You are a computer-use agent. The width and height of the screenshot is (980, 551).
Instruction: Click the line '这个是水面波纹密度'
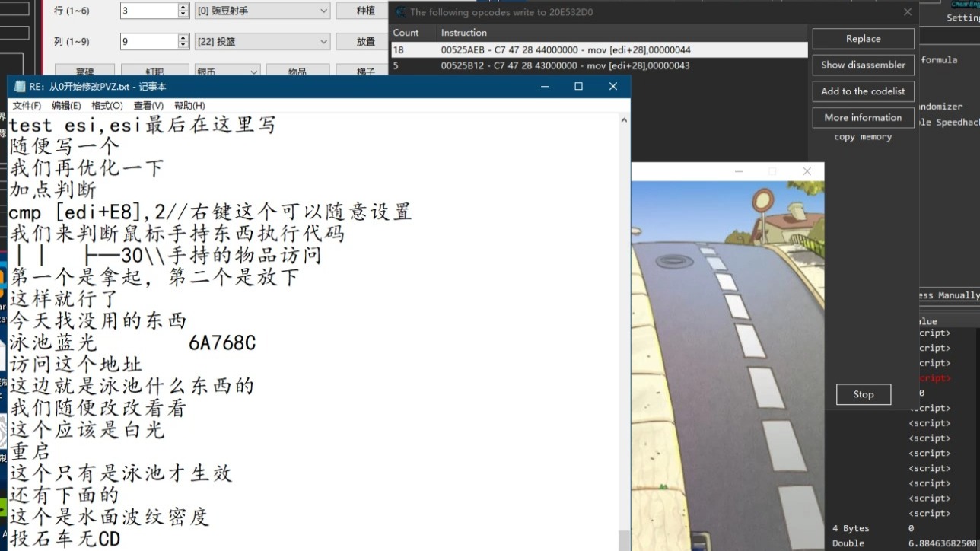[110, 518]
